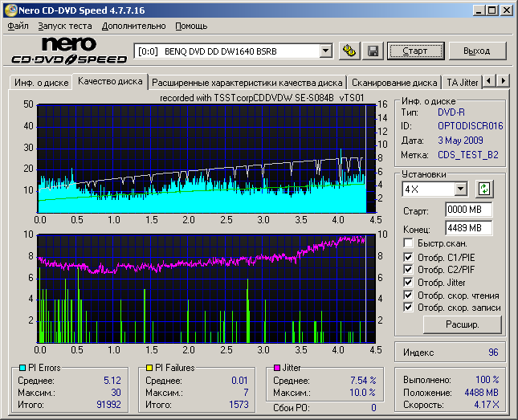The width and height of the screenshot is (518, 420).
Task: Disable Отобр. скор. записи checkbox
Action: (410, 308)
